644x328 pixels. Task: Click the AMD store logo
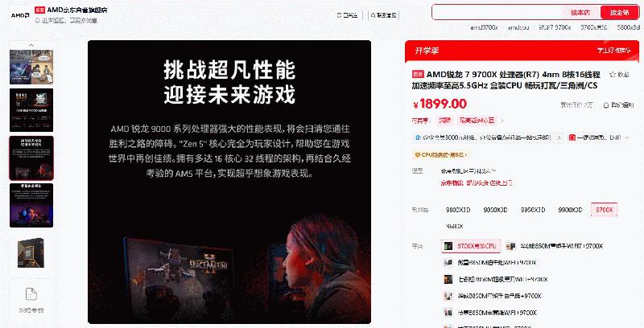pos(19,15)
